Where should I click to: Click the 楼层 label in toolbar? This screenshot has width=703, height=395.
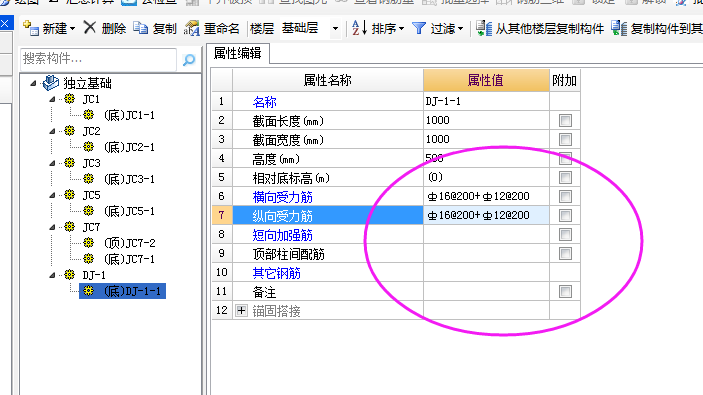coord(262,29)
